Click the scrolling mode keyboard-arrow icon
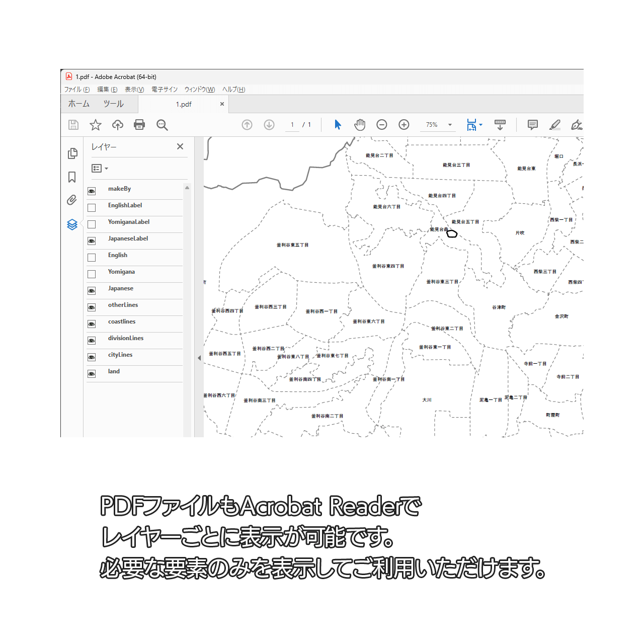Image resolution: width=644 pixels, height=644 pixels. (500, 125)
